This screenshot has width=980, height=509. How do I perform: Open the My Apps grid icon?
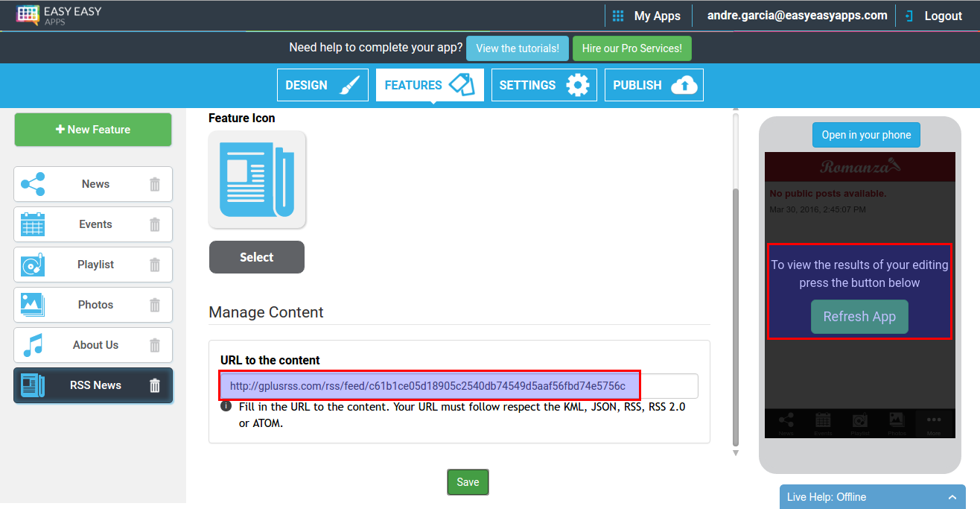tap(617, 15)
